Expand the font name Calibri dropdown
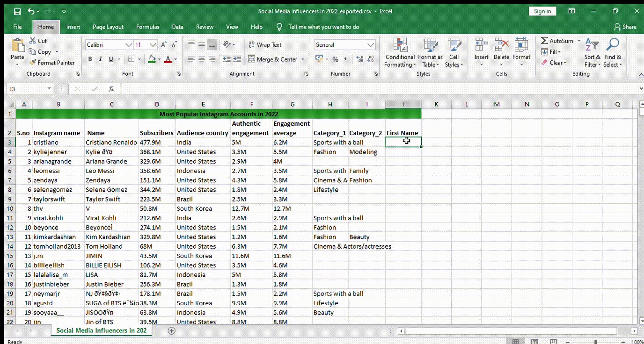Viewport: 644px width, 344px height. tap(129, 45)
